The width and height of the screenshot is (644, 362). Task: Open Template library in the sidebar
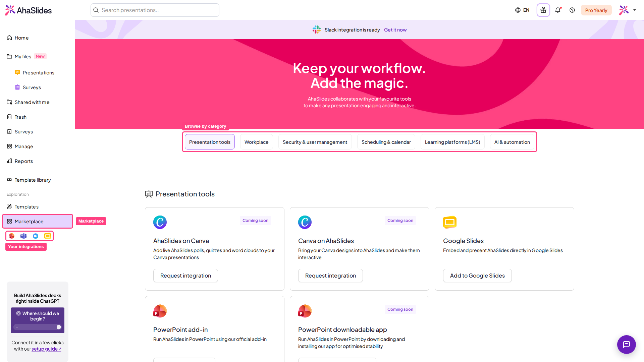[x=38, y=180]
